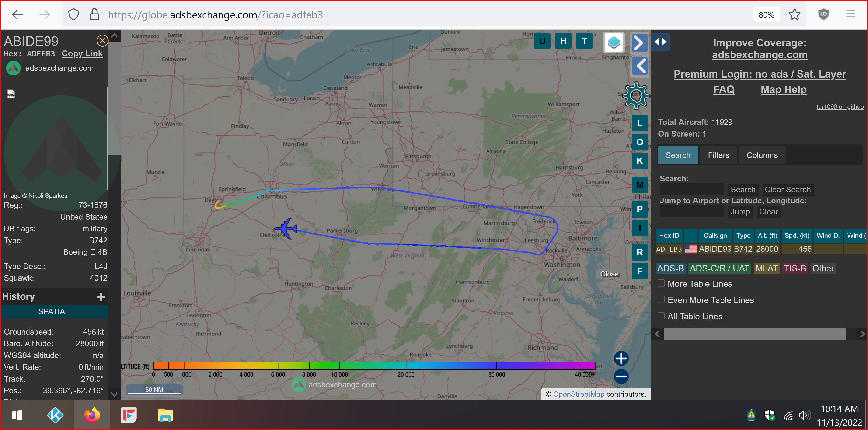The image size is (868, 430).
Task: Enable More Table Lines checkbox
Action: coord(661,283)
